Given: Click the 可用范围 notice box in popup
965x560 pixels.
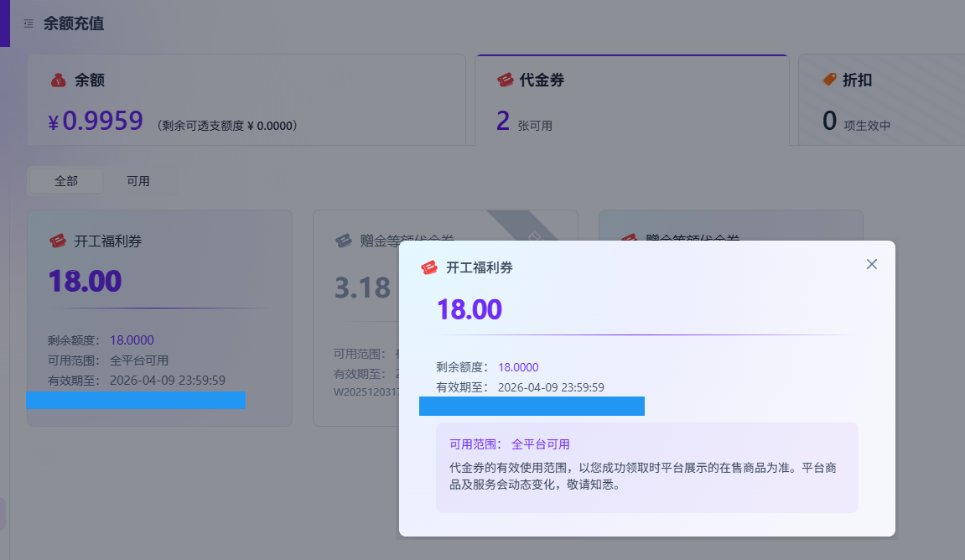Looking at the screenshot, I should pos(646,467).
